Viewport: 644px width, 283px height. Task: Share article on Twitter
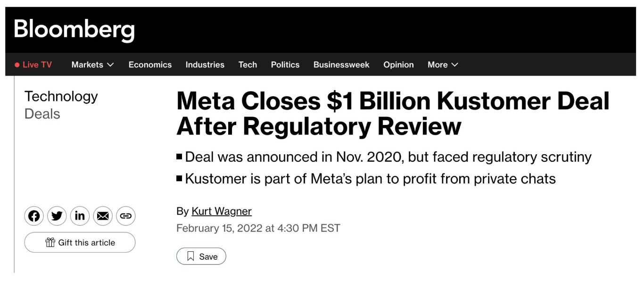click(57, 216)
